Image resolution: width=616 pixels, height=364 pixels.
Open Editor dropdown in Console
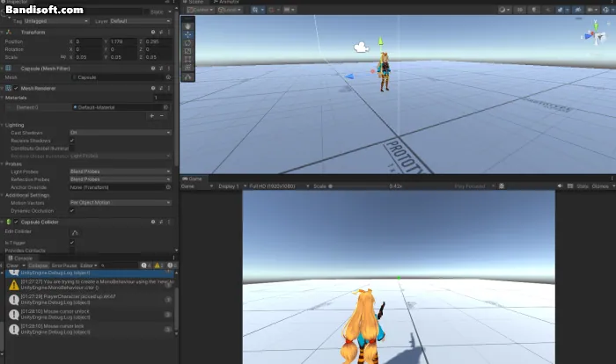click(x=88, y=266)
